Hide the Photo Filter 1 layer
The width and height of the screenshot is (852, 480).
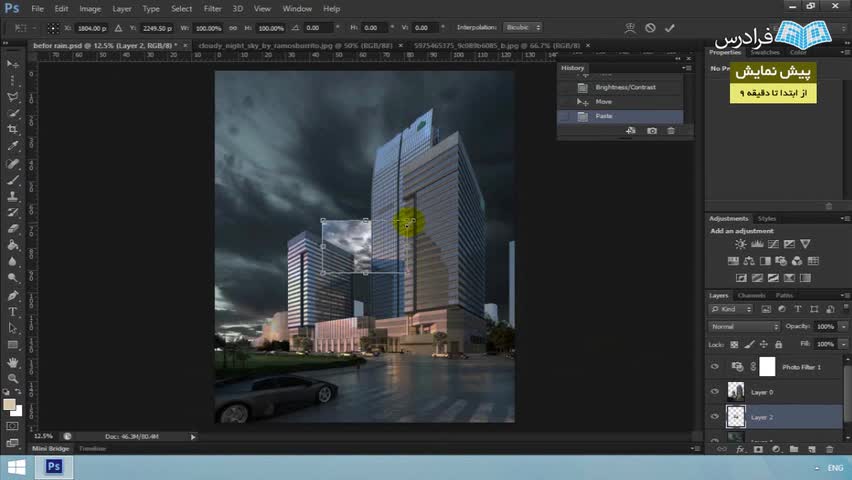click(x=714, y=367)
